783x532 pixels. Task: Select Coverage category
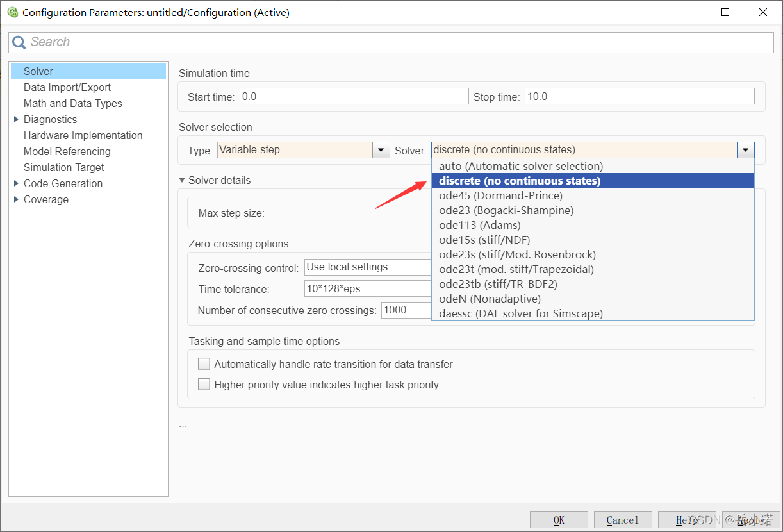point(46,199)
